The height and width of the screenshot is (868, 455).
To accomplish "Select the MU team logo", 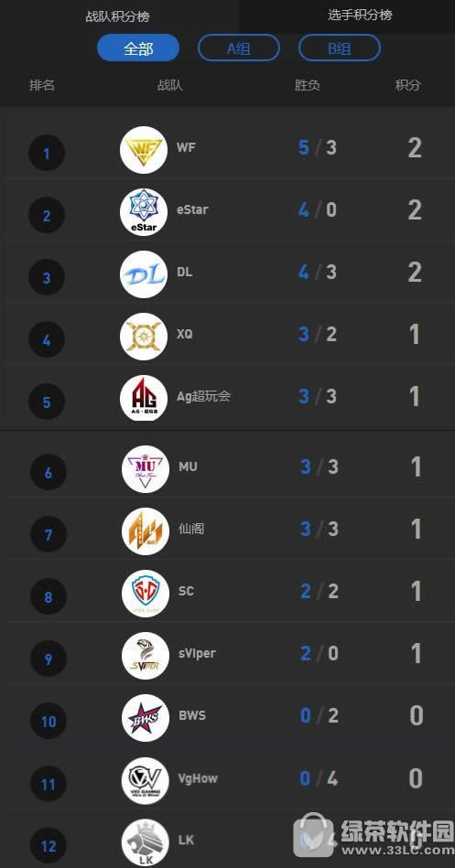I will (x=146, y=469).
